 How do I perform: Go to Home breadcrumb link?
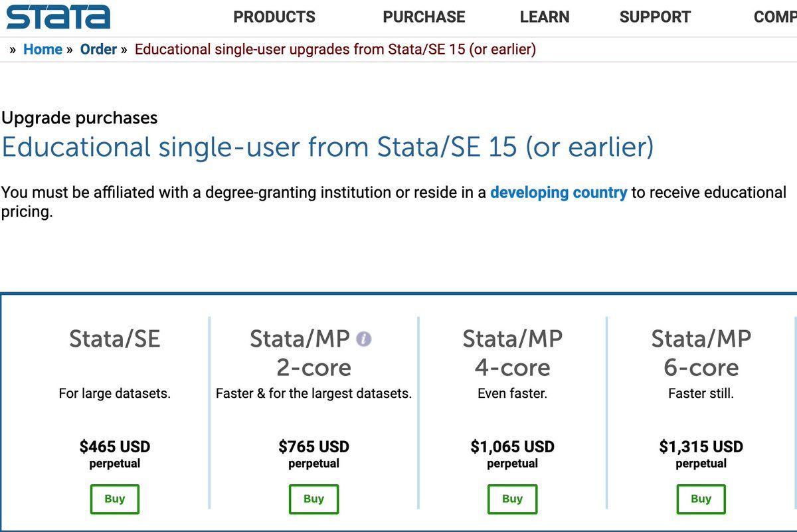pos(43,49)
